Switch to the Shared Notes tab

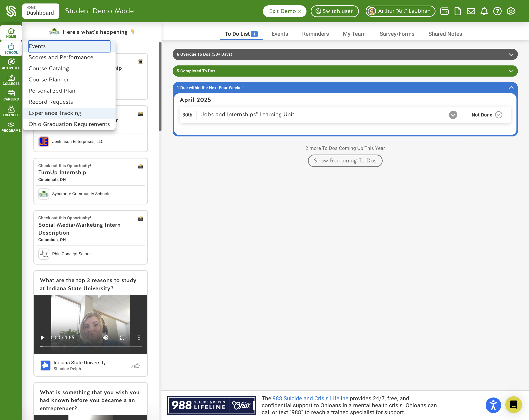coord(445,34)
